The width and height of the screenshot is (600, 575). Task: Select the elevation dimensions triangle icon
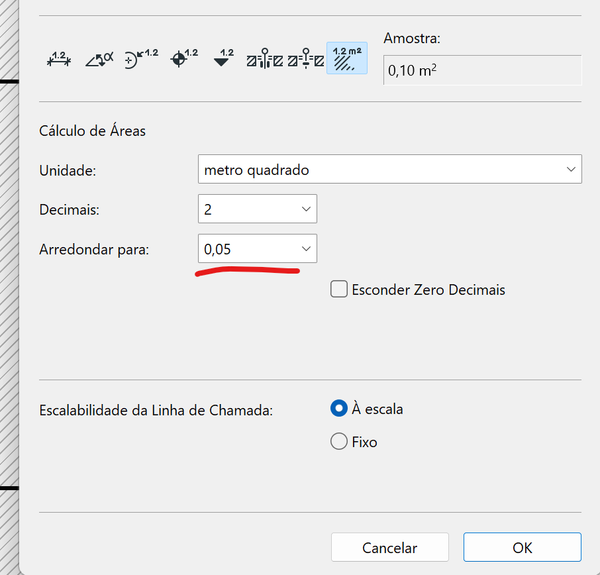[x=225, y=60]
